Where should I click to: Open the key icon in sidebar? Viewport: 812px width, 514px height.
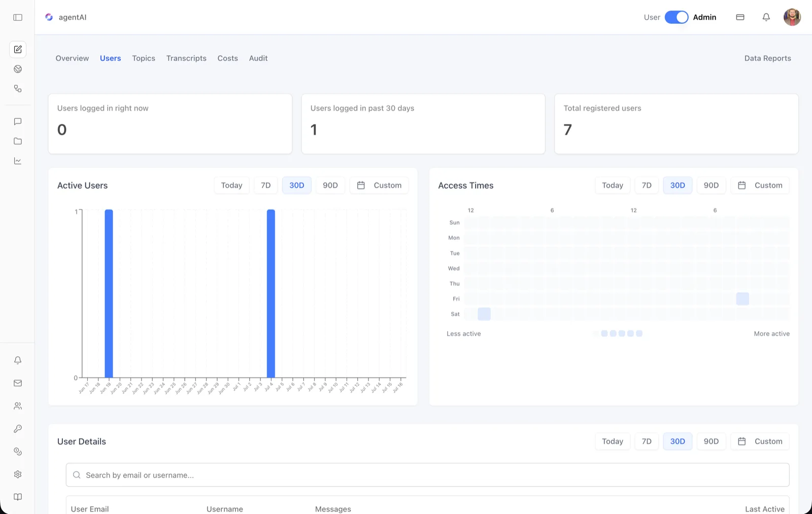pos(18,429)
